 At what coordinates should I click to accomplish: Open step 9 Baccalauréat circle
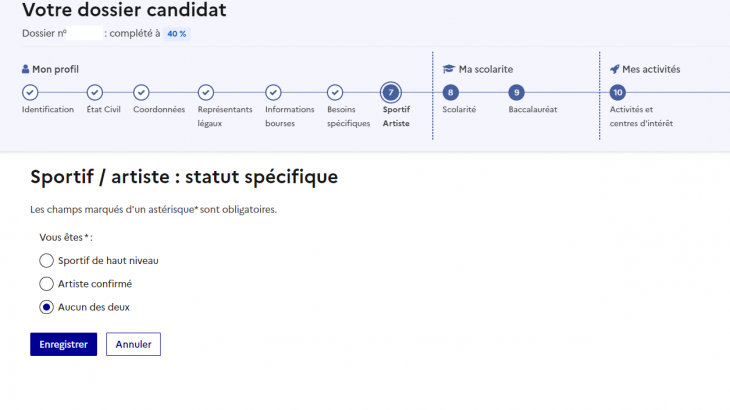tap(516, 92)
